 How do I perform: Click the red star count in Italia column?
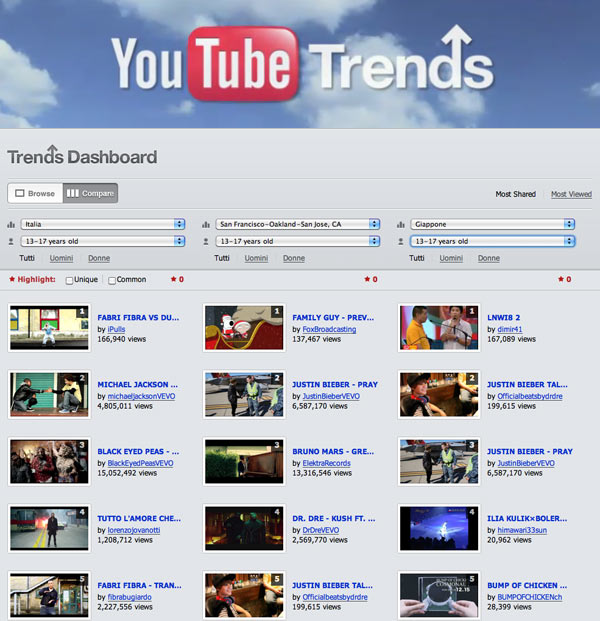point(177,279)
